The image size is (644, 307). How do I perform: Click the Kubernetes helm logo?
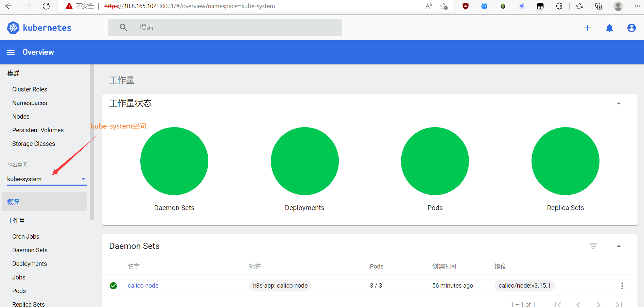pos(13,28)
